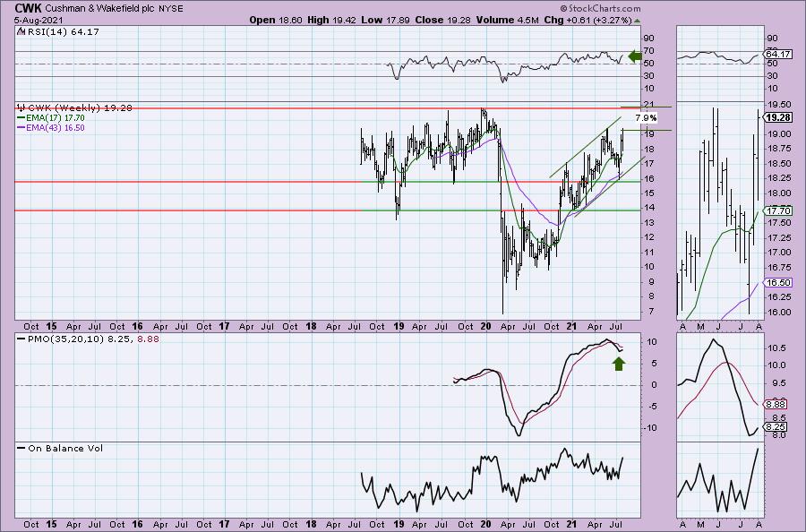Click the 8 label on the main price axis

[651, 296]
